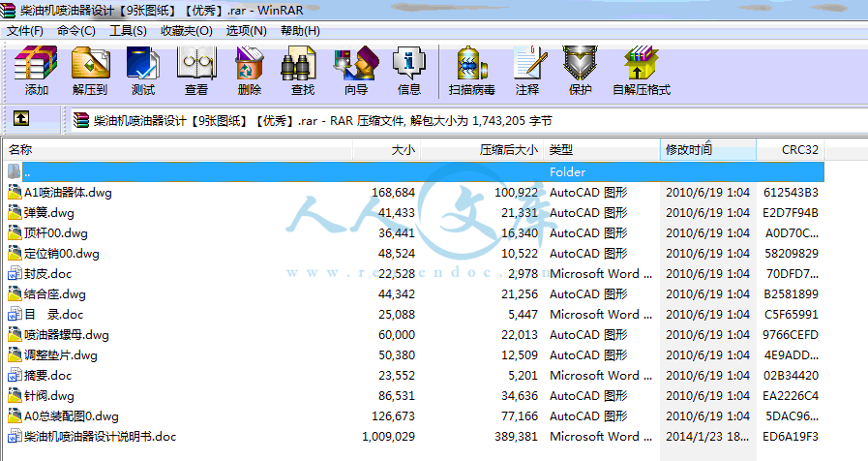Select file name 喷油器螺母.dwg
This screenshot has width=868, height=461.
coord(67,335)
